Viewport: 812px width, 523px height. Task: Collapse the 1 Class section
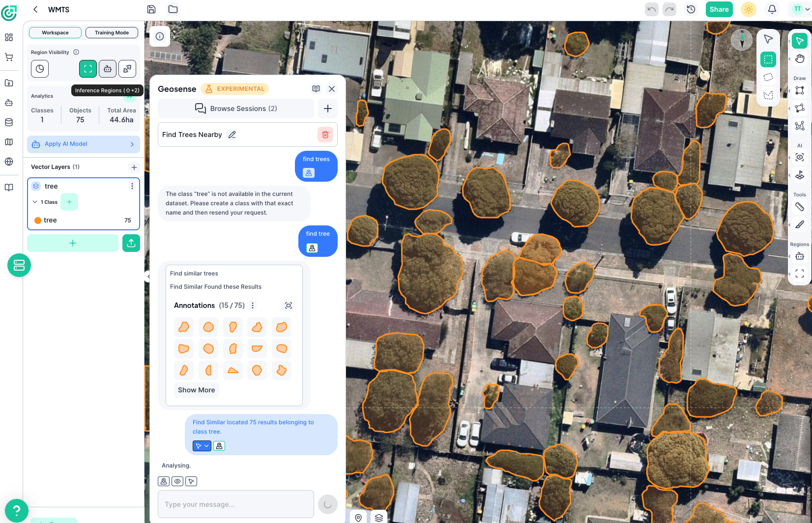[35, 202]
